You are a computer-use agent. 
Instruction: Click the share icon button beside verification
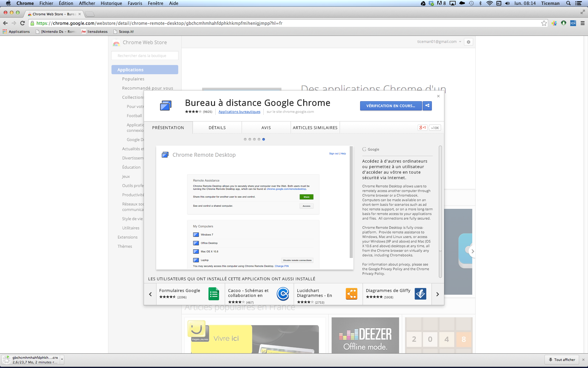427,106
